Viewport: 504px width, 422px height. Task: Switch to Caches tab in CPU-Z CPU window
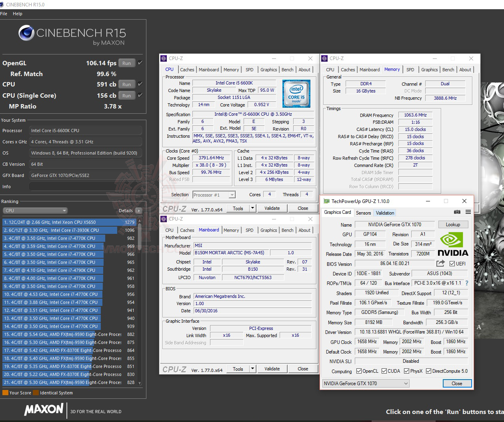[x=187, y=70]
